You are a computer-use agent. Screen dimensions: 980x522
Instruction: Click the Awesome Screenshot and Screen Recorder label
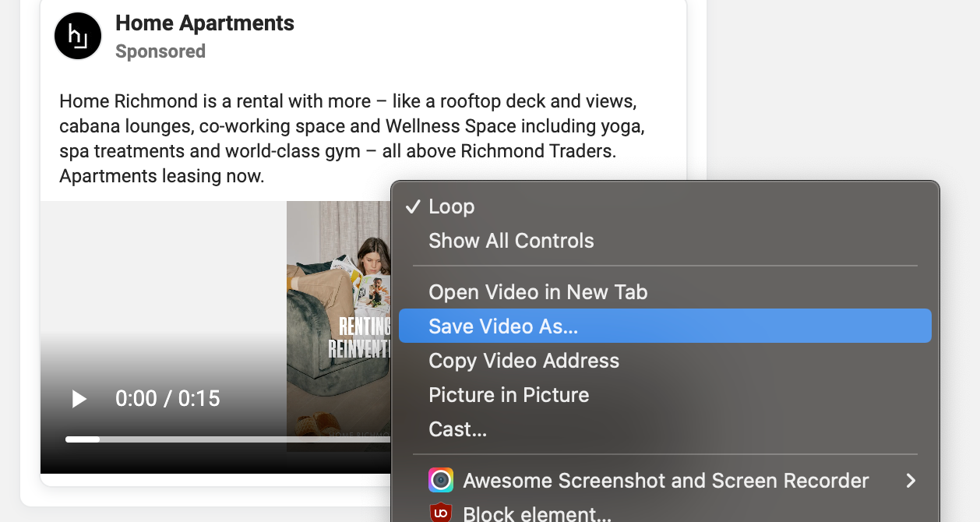pos(665,481)
